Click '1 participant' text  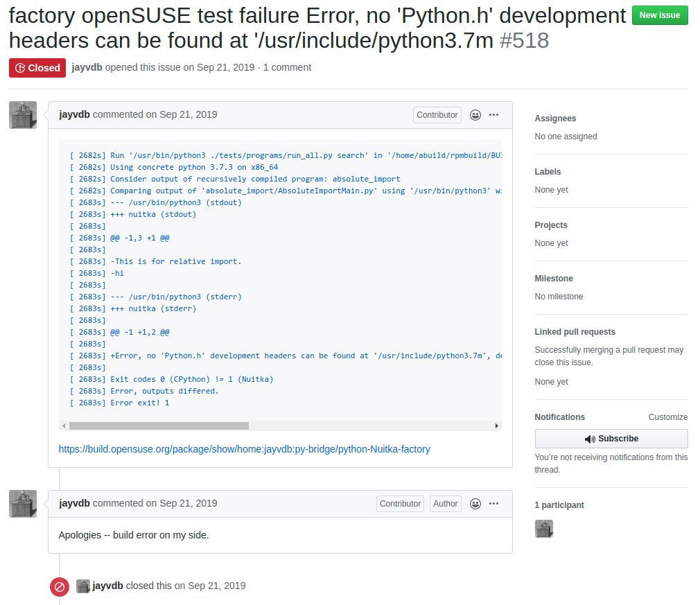pos(559,505)
